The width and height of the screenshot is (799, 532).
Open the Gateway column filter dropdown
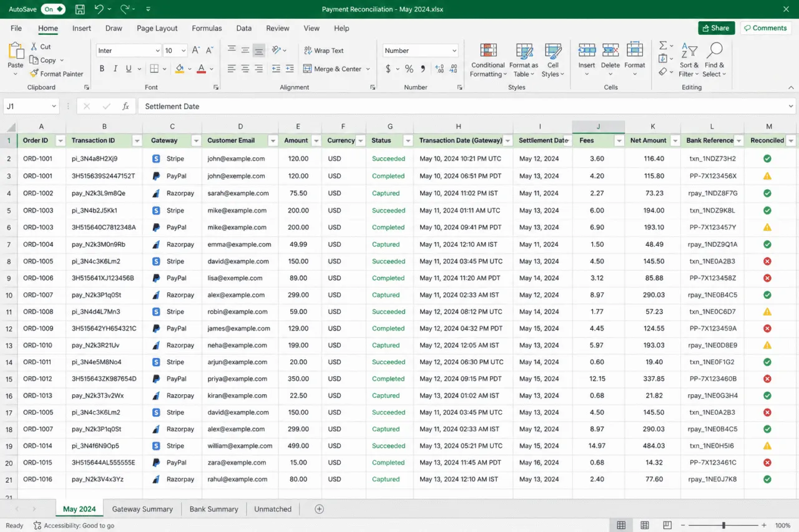click(x=196, y=141)
